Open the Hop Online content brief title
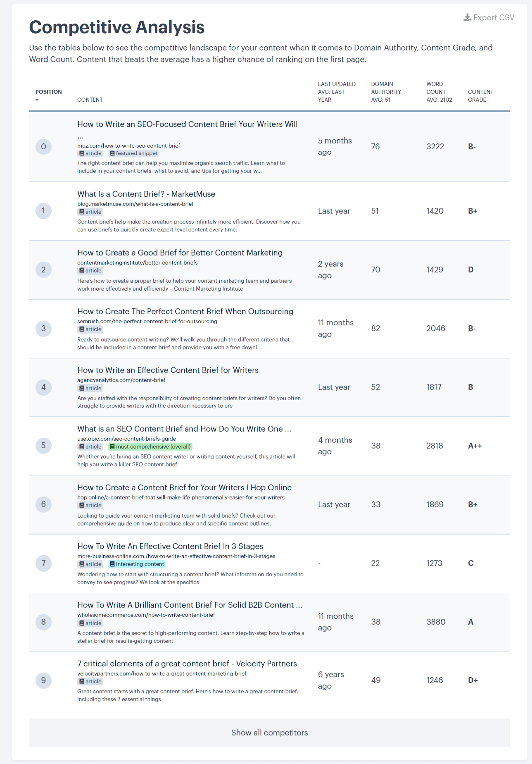This screenshot has height=764, width=532. 184,487
